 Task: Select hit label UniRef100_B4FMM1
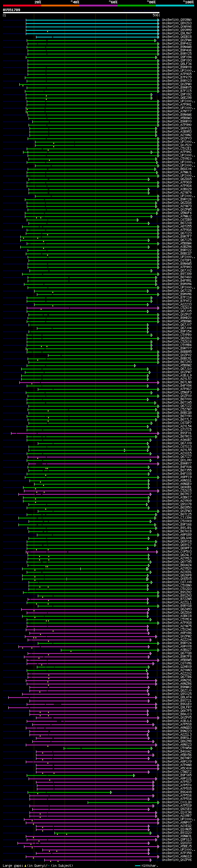coord(176,281)
